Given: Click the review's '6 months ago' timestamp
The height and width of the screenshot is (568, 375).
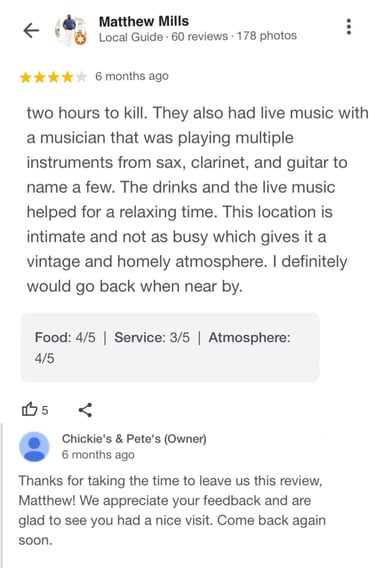Looking at the screenshot, I should click(x=132, y=76).
